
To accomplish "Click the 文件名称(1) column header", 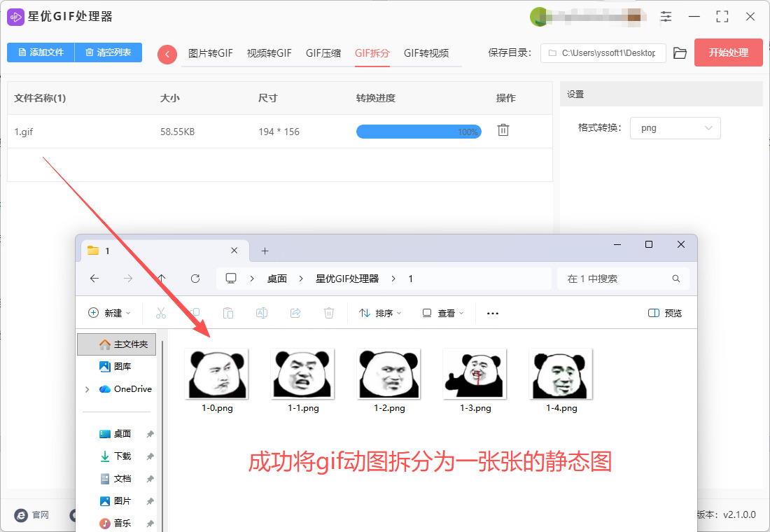I will point(40,98).
